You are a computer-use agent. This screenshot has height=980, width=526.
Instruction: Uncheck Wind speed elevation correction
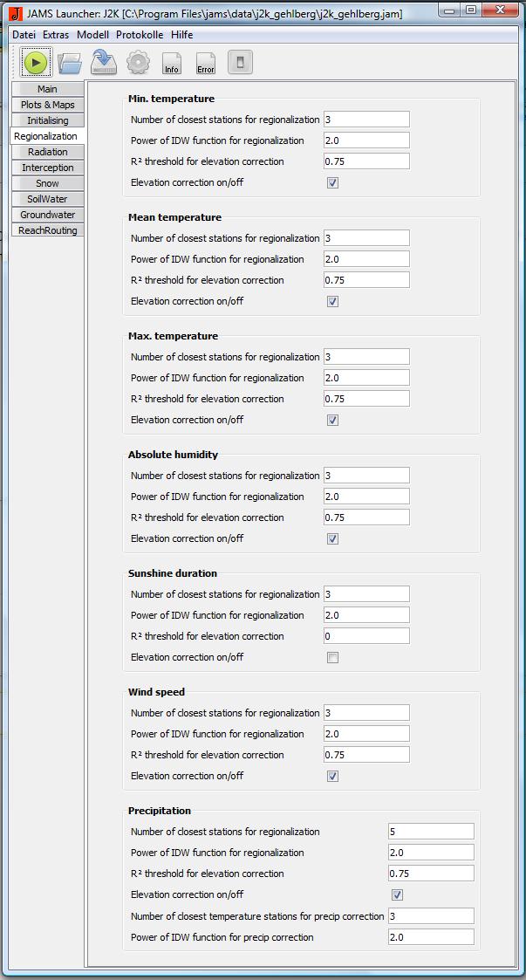click(332, 777)
